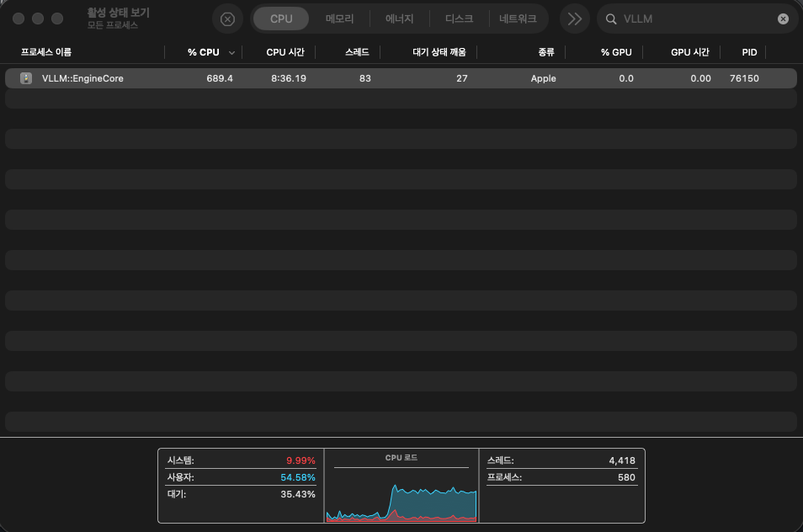The width and height of the screenshot is (803, 532).
Task: Sort by % CPU column header
Action: [x=204, y=52]
